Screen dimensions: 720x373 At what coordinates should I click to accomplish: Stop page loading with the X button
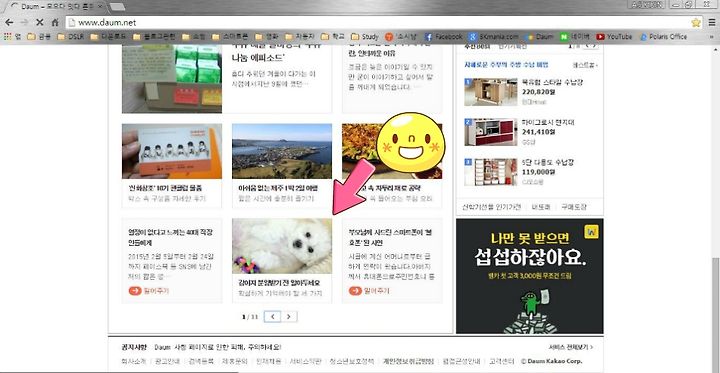point(39,23)
